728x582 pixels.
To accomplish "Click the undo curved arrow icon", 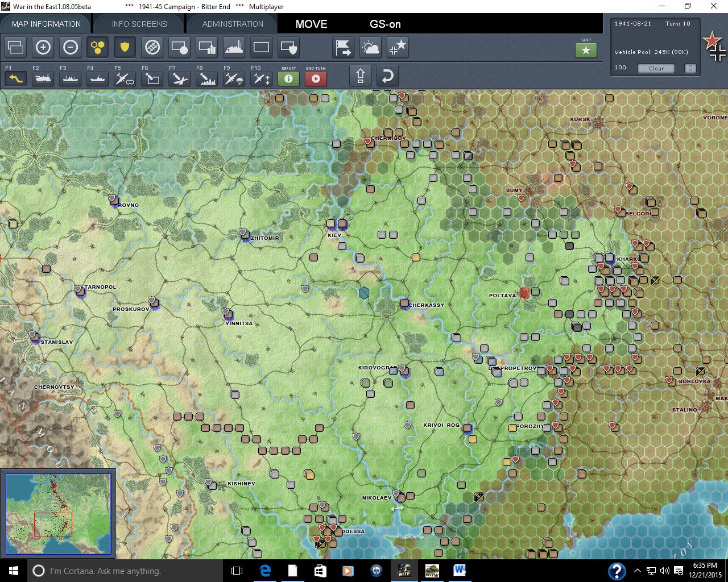I will pyautogui.click(x=387, y=76).
